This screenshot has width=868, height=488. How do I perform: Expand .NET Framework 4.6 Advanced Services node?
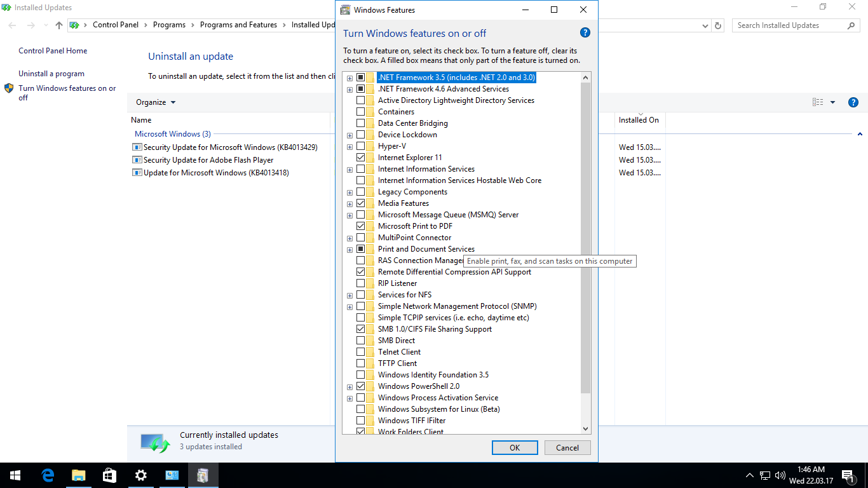point(349,90)
